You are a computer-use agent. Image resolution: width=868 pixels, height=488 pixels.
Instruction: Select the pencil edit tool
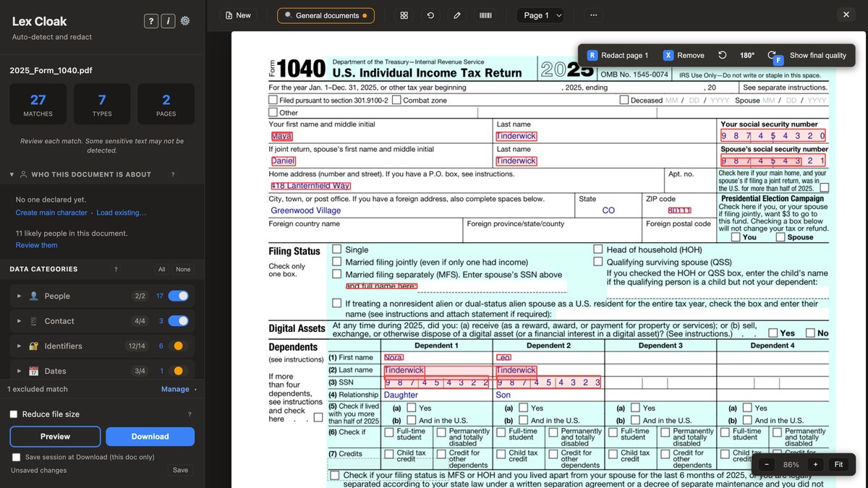coord(456,15)
